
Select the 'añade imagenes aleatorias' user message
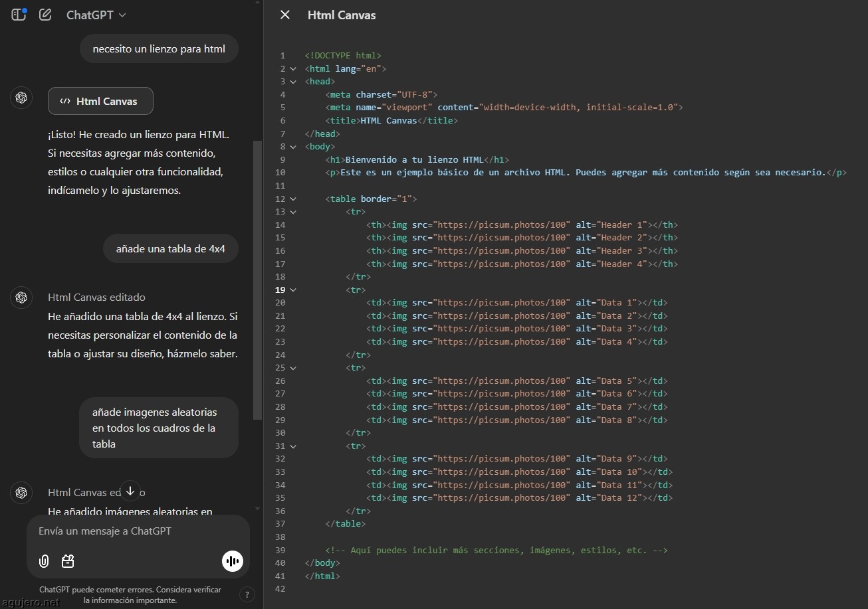pos(159,428)
